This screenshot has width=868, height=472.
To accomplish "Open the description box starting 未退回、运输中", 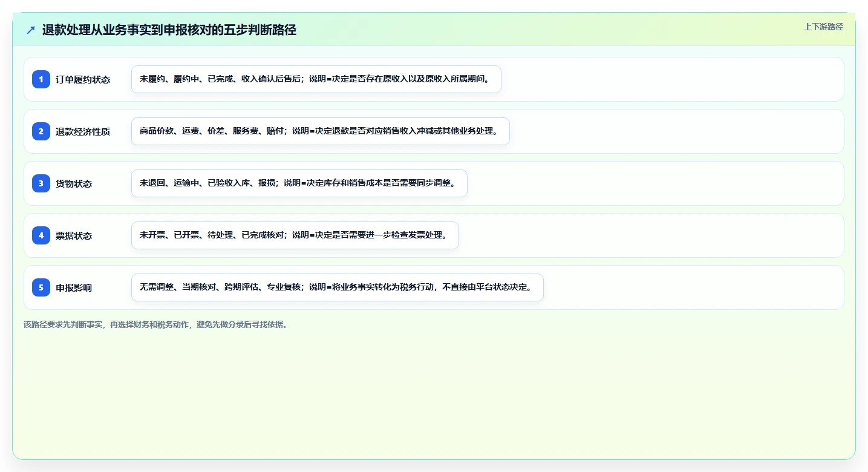I will pyautogui.click(x=299, y=183).
